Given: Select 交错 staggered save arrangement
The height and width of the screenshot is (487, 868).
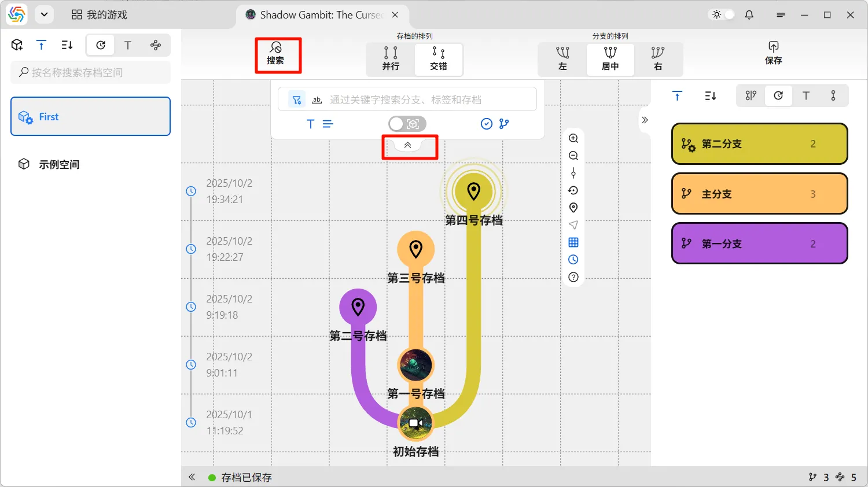Looking at the screenshot, I should click(439, 59).
